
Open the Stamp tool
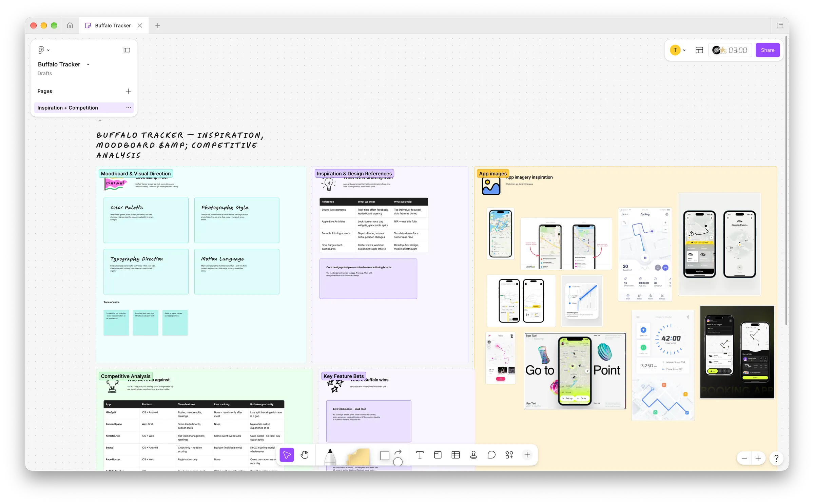click(x=474, y=455)
